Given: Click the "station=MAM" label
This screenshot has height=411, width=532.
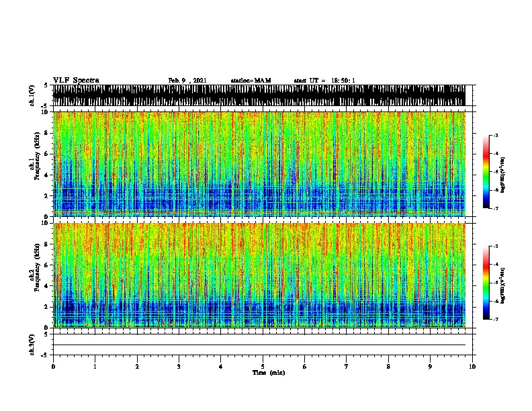Looking at the screenshot, I should point(251,81).
